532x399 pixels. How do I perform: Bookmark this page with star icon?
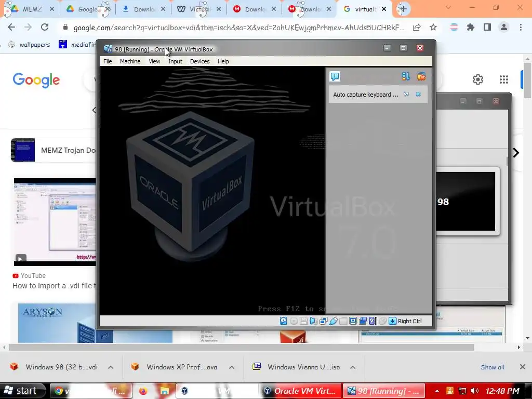point(433,28)
